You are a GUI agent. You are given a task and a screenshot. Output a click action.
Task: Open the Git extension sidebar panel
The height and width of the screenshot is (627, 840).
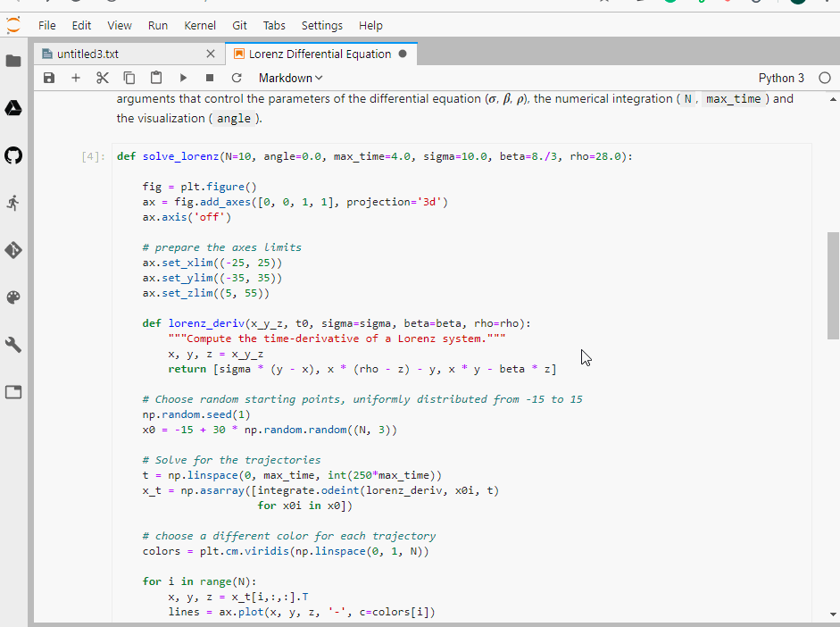click(13, 250)
